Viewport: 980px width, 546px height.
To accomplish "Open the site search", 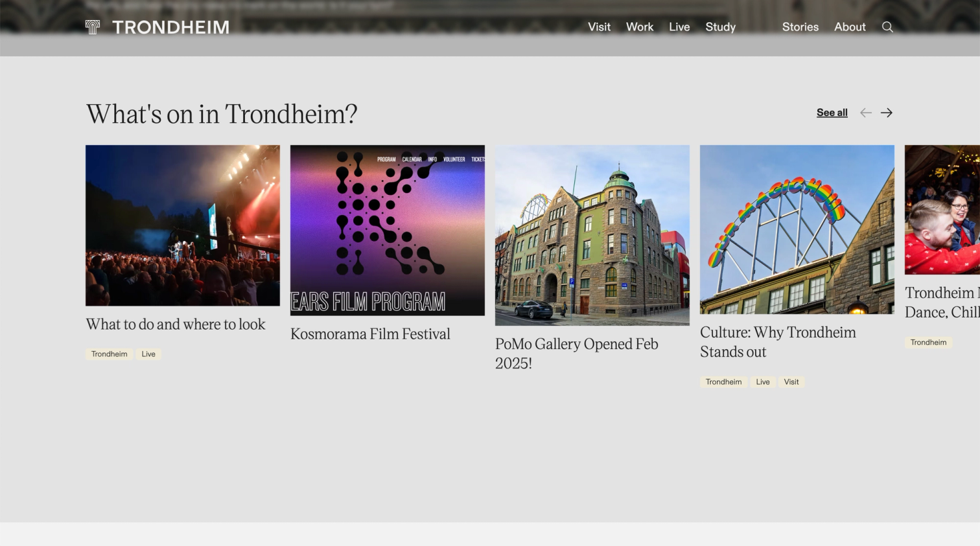I will point(887,27).
